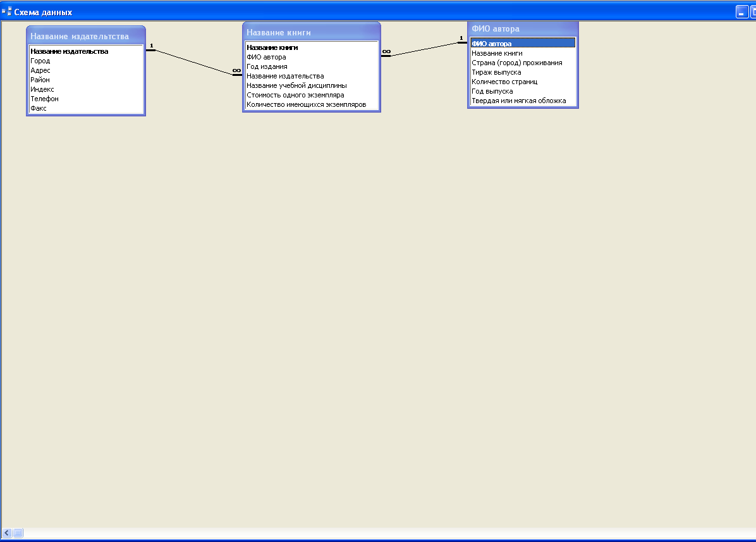Select the ФИО автора table title bar
The width and height of the screenshot is (756, 542).
point(523,28)
